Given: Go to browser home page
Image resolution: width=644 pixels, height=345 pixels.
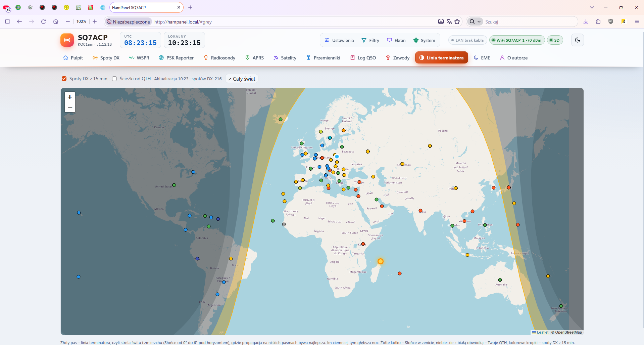Looking at the screenshot, I should (56, 21).
